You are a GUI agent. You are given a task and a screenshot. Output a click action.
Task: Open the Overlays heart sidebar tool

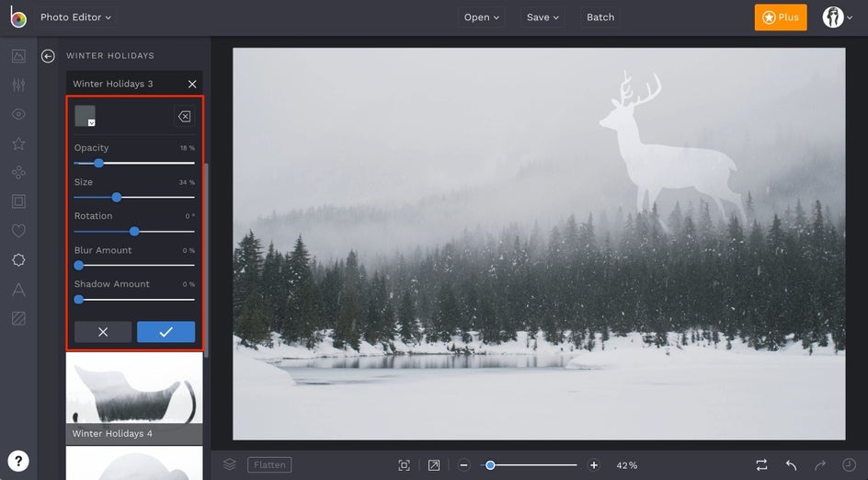coord(18,231)
